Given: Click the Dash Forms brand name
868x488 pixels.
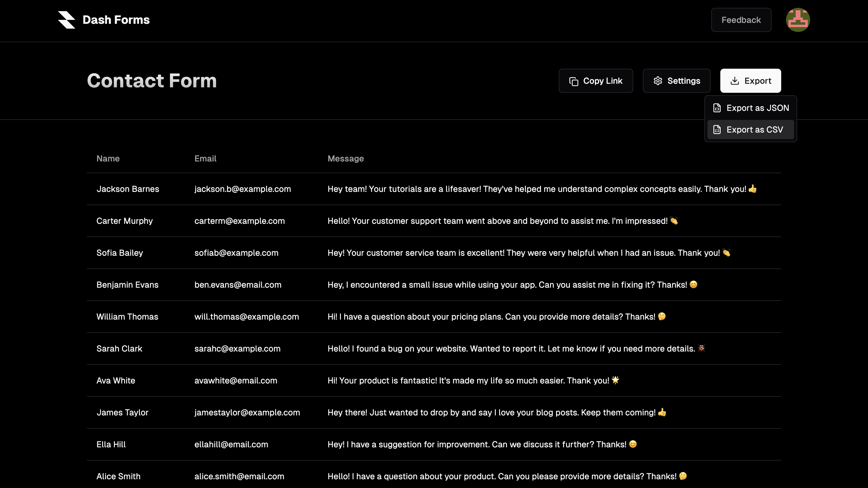Looking at the screenshot, I should coord(116,20).
